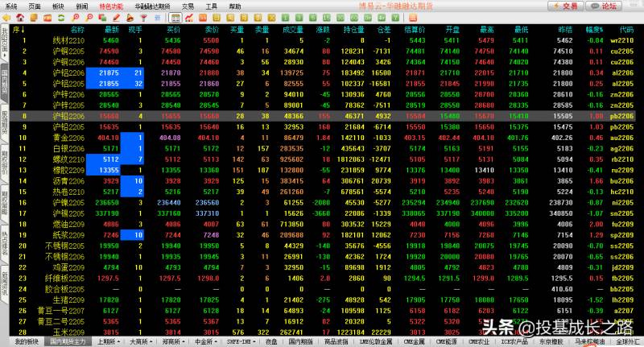Click the zoom out magnifier icon
The width and height of the screenshot is (644, 347).
click(x=89, y=18)
